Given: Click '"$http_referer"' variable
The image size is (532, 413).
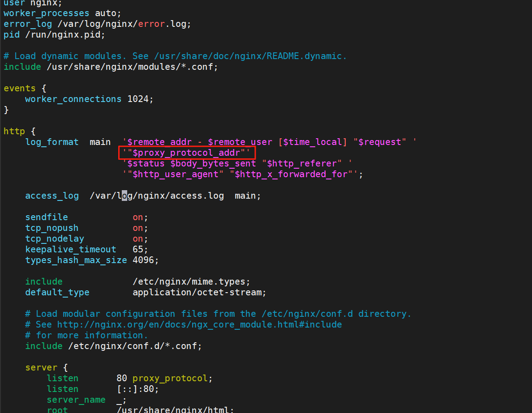Looking at the screenshot, I should point(302,164).
